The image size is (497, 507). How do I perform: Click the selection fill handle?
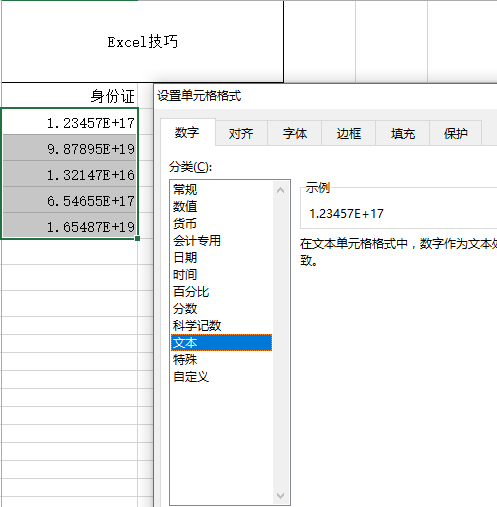point(137,238)
